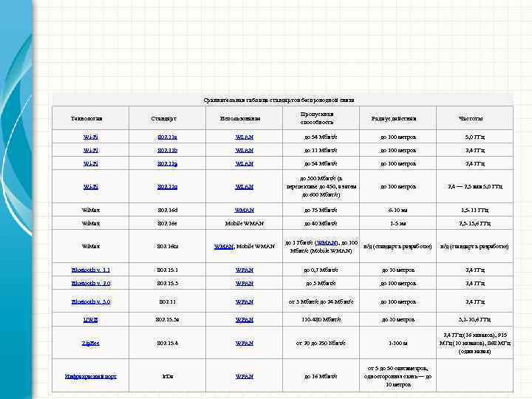This screenshot has width=532, height=399.
Task: Select the Технология column header
Action: click(x=91, y=118)
